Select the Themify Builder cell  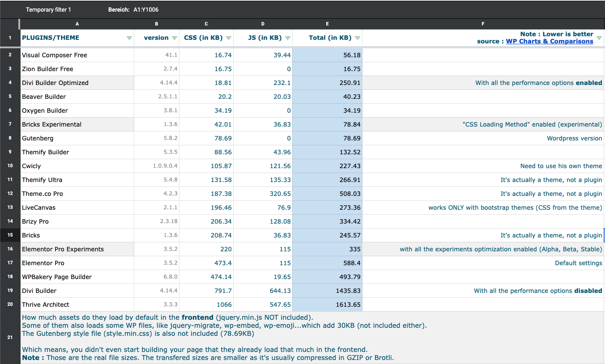(77, 152)
